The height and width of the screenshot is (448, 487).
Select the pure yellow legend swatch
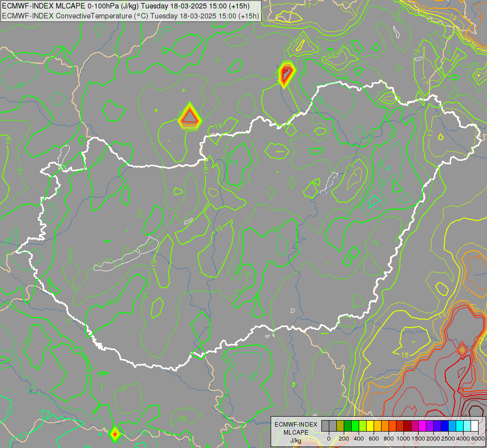370,426
